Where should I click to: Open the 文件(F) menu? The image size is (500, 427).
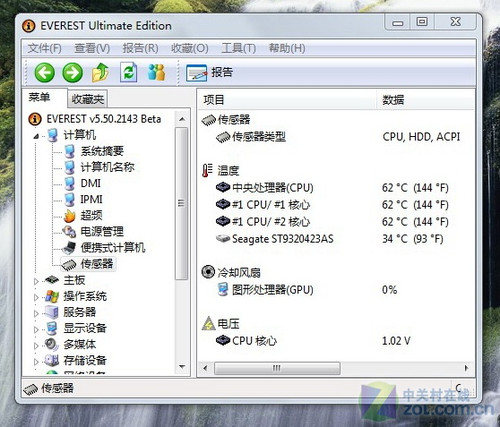pos(44,48)
